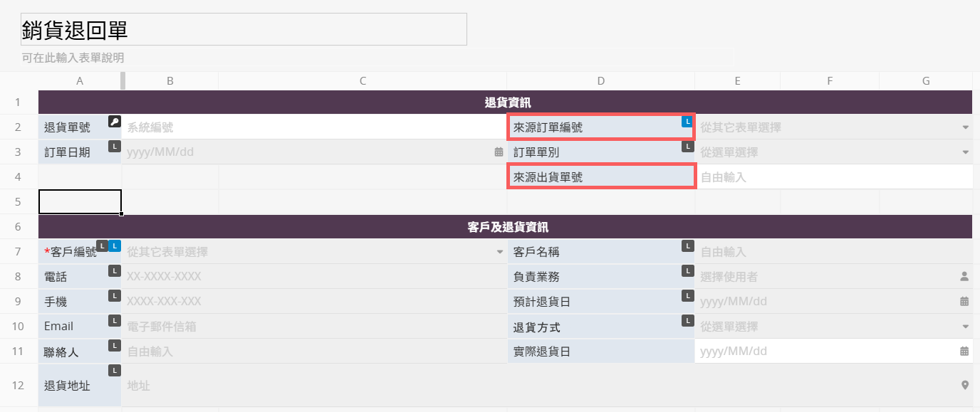The width and height of the screenshot is (980, 412).
Task: Select the 客戶及退貨資訊 section header
Action: click(507, 227)
